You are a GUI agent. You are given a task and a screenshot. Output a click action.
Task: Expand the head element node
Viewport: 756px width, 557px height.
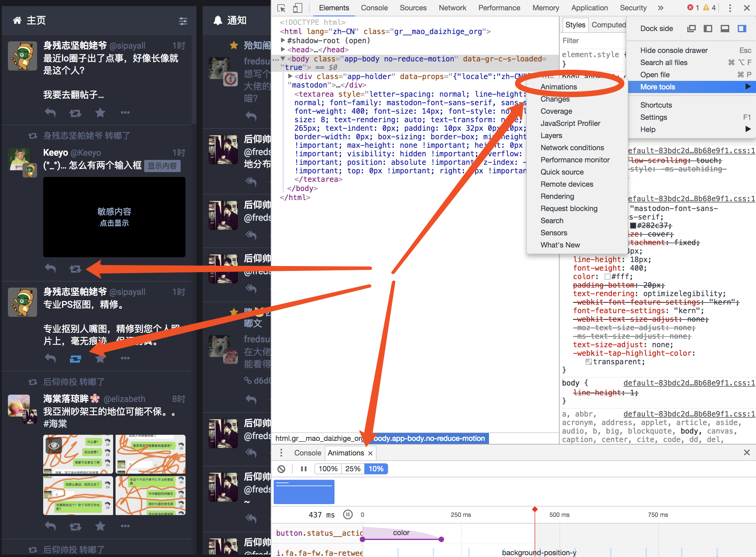coord(283,50)
